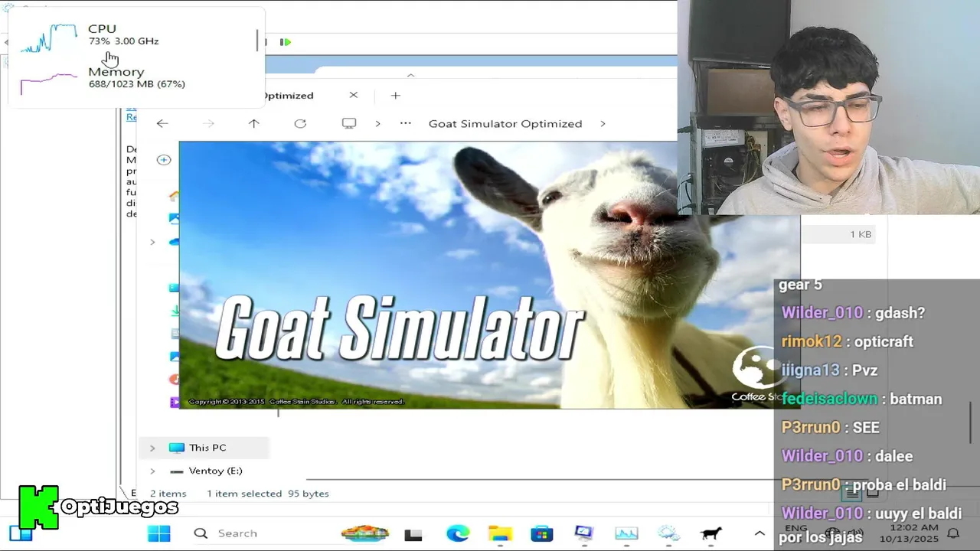This screenshot has height=551, width=980.
Task: Select Gallery icon in Explorer sidebar
Action: 175,218
